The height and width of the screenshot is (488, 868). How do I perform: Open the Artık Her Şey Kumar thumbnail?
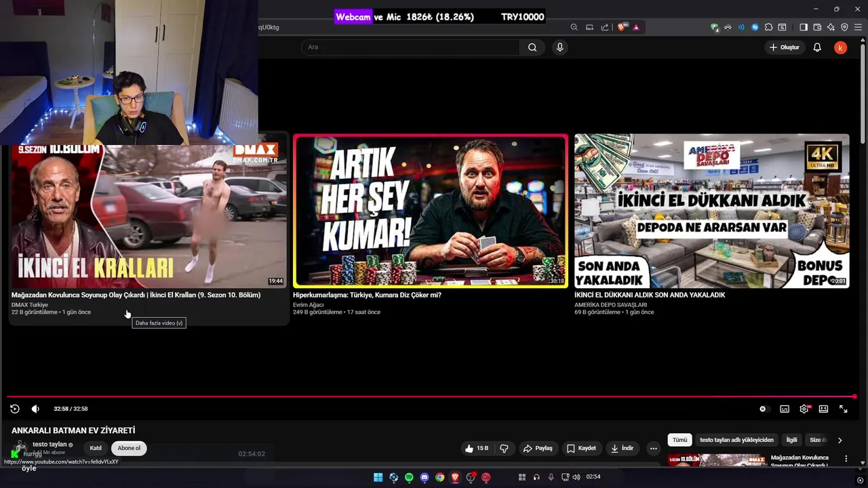pyautogui.click(x=431, y=211)
